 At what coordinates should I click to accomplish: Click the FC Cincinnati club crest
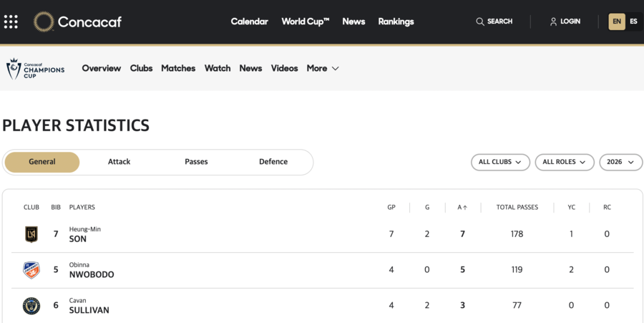(x=31, y=270)
